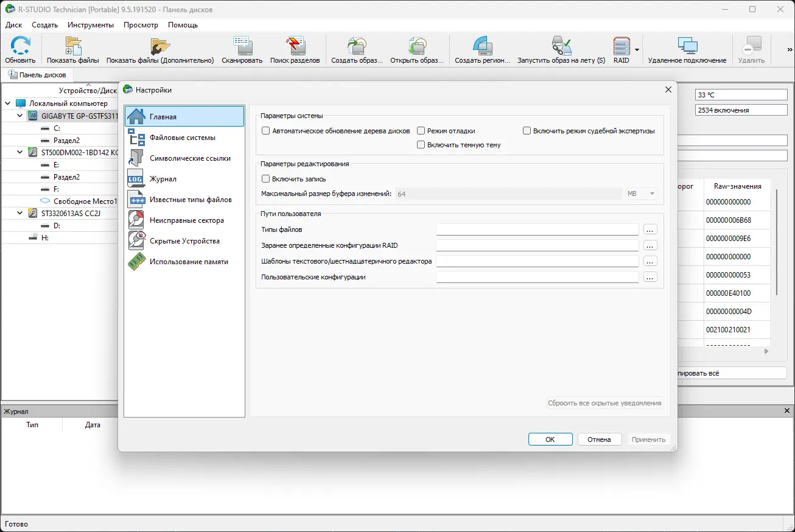Toggle the Включить темную тему checkbox

pos(421,145)
